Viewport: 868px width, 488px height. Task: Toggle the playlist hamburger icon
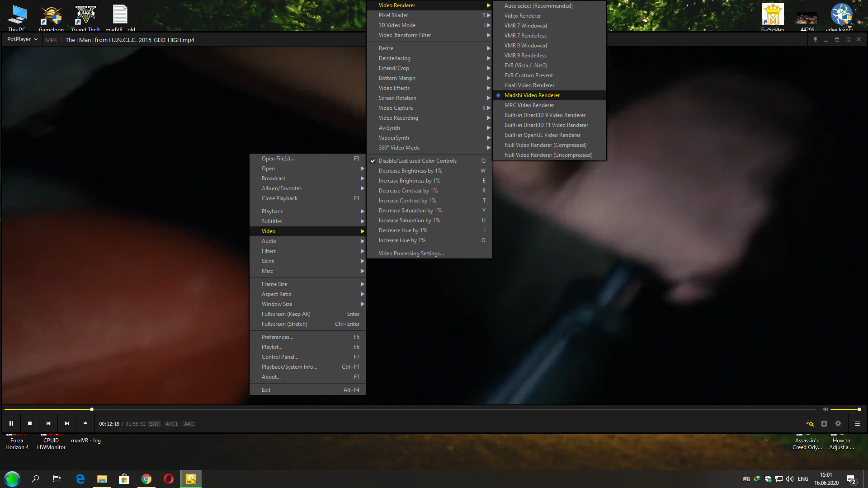pos(857,424)
